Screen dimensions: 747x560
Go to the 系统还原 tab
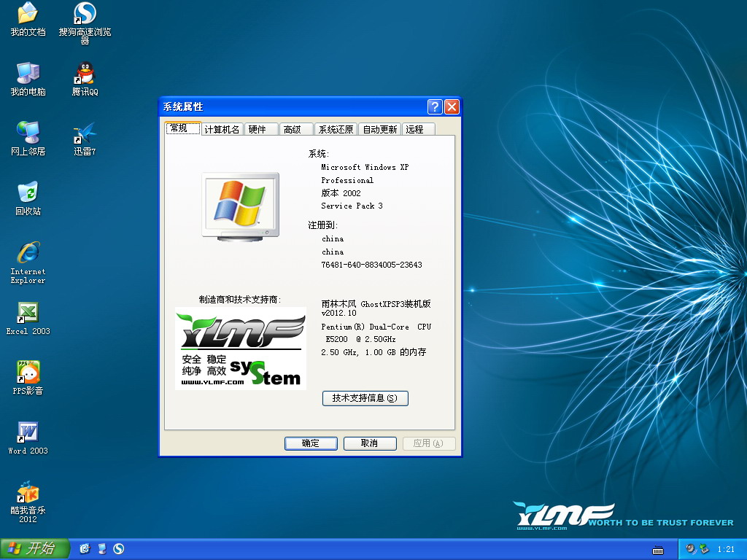point(336,129)
